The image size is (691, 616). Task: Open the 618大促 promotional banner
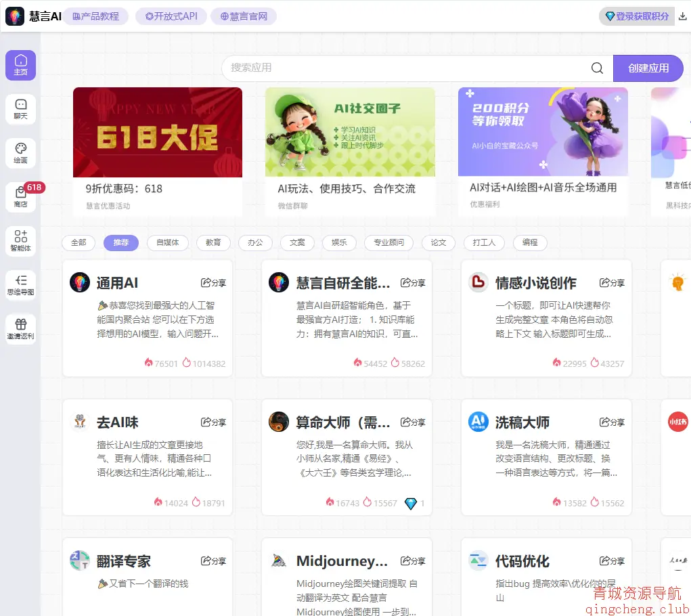[157, 132]
